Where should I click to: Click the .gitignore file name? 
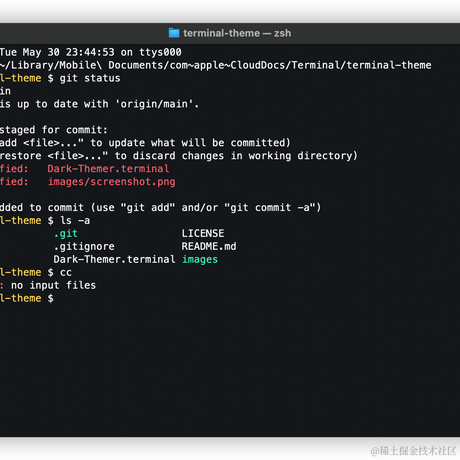pos(84,247)
